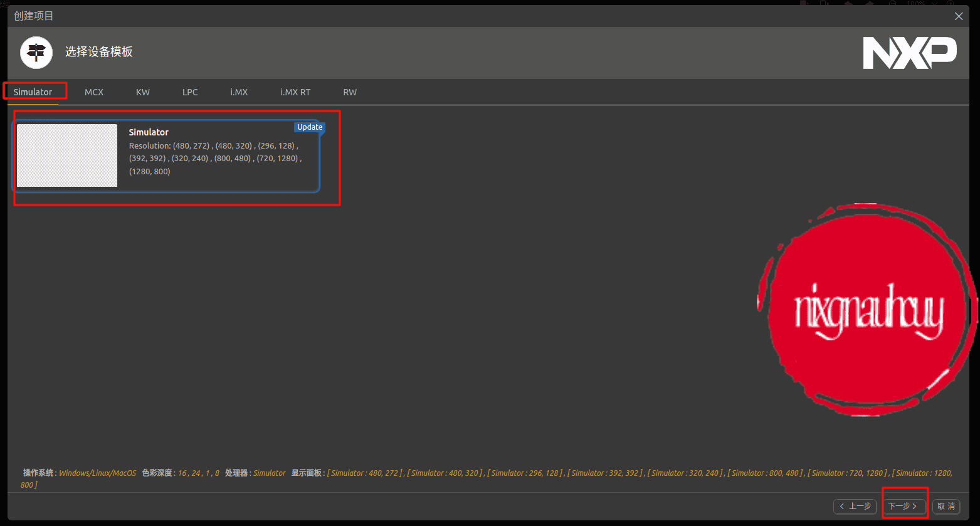Click the Update badge on the Simulator template
Viewport: 980px width, 526px height.
(309, 127)
